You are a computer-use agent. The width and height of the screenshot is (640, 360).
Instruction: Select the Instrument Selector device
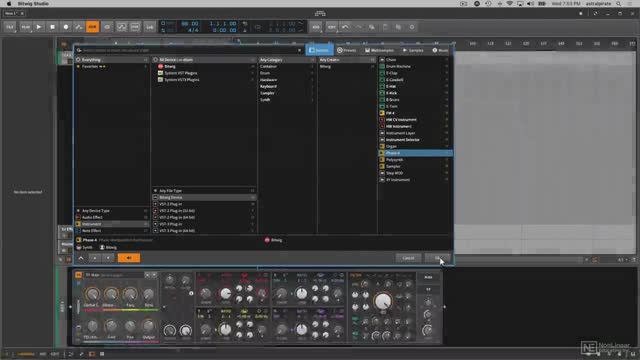[415, 140]
